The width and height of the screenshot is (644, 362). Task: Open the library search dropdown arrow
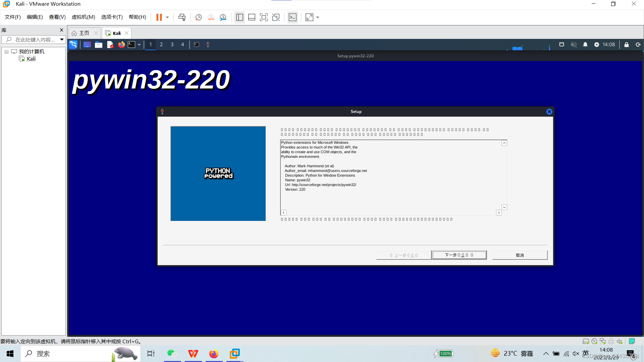point(62,40)
